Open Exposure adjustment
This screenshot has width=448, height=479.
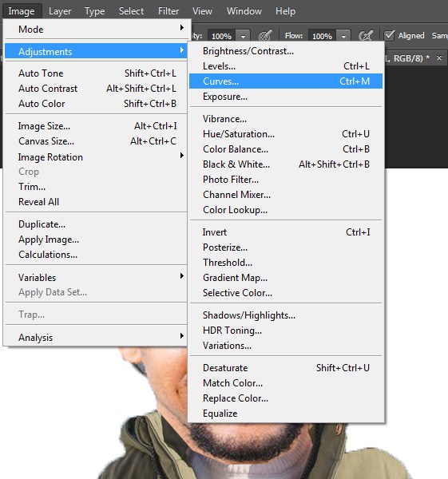(286, 97)
